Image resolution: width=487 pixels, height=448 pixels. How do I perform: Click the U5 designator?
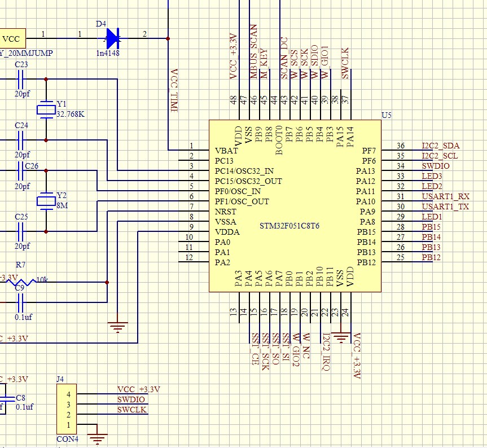point(387,115)
